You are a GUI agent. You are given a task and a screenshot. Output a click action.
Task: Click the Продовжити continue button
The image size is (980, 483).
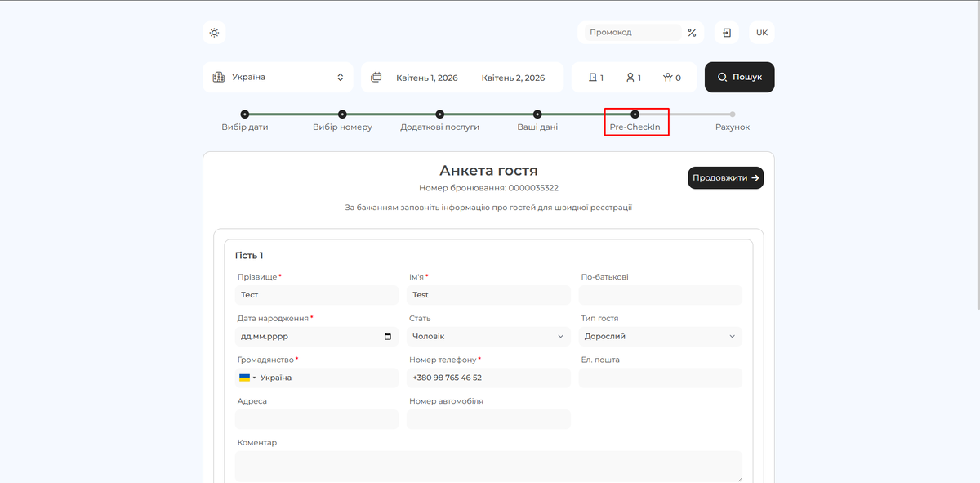click(725, 177)
